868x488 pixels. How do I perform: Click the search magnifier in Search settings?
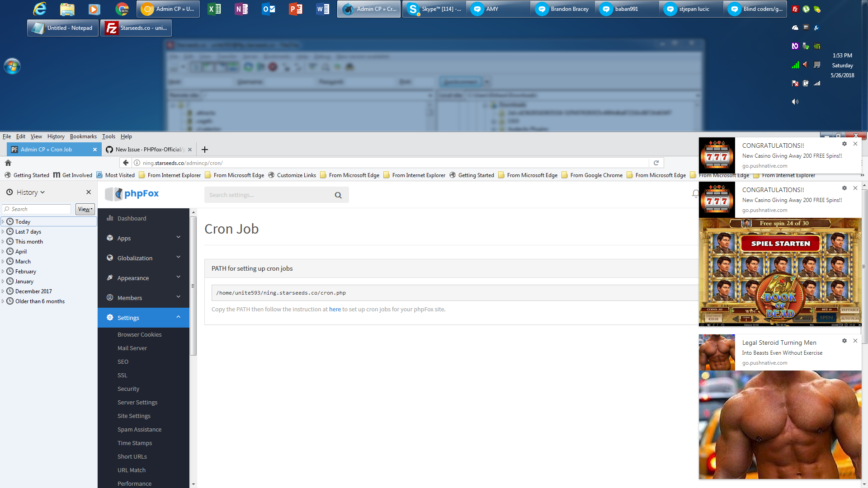[x=338, y=195]
